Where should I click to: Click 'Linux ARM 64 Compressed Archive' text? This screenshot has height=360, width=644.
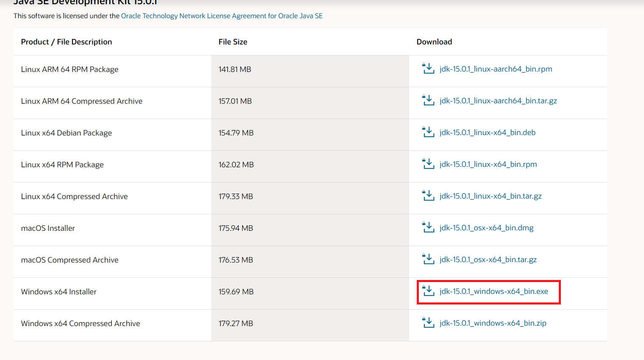point(82,101)
